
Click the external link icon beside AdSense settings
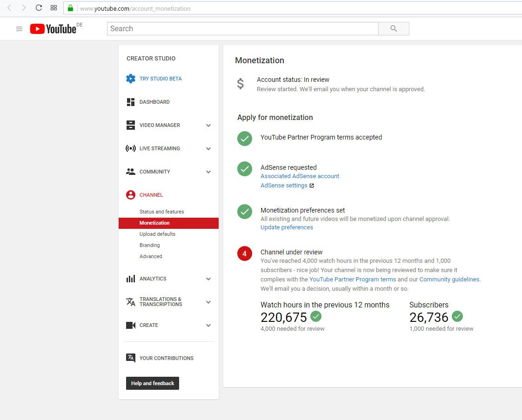point(312,186)
